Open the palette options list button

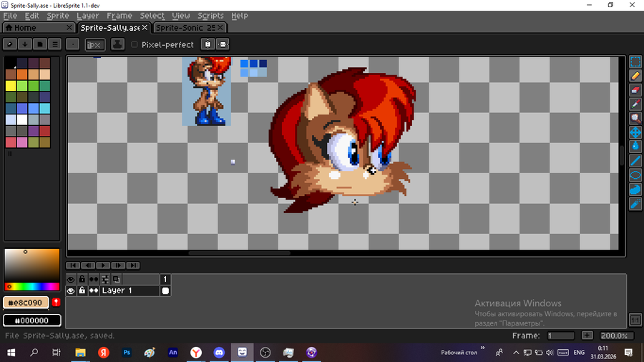pyautogui.click(x=55, y=44)
